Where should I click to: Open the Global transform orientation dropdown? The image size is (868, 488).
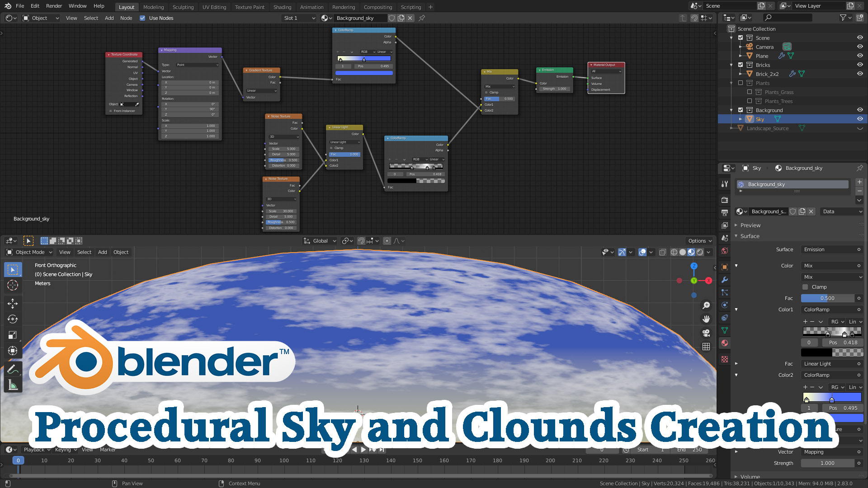coord(320,241)
